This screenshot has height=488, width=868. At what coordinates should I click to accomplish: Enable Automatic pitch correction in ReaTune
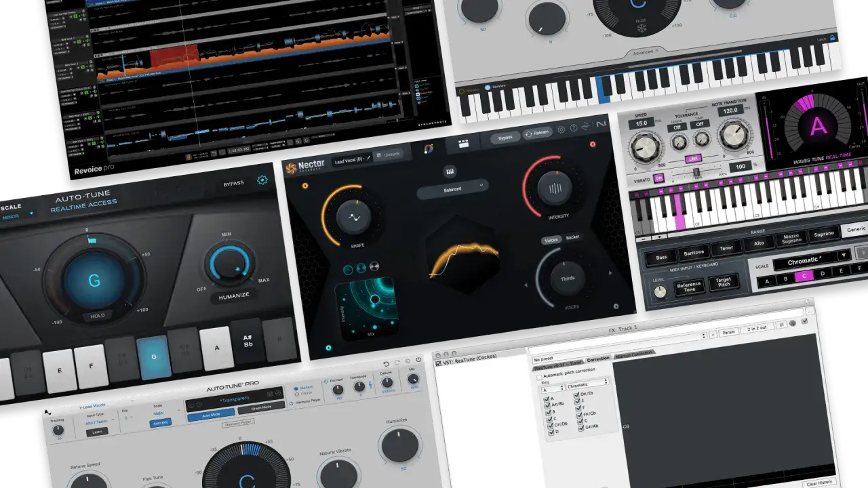(539, 376)
